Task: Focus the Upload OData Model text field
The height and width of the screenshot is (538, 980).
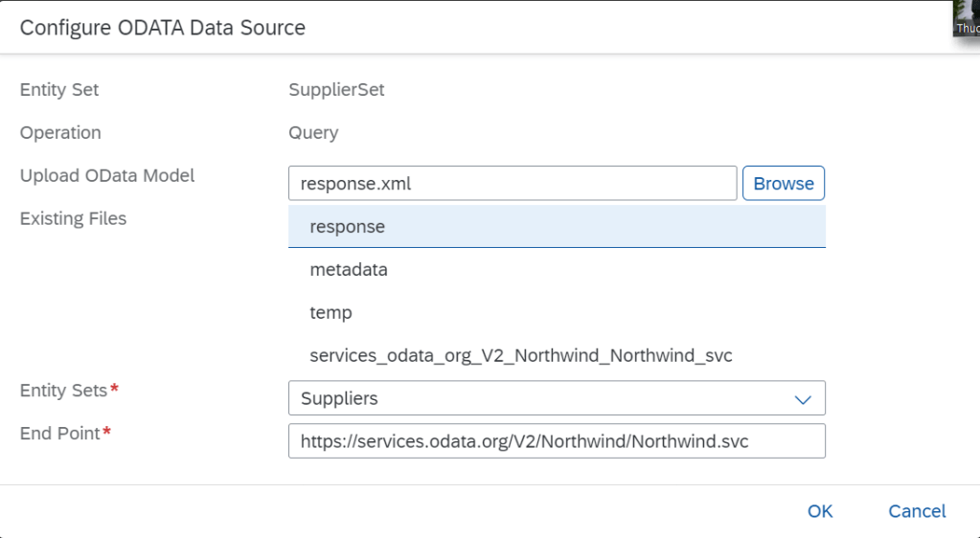Action: [512, 184]
